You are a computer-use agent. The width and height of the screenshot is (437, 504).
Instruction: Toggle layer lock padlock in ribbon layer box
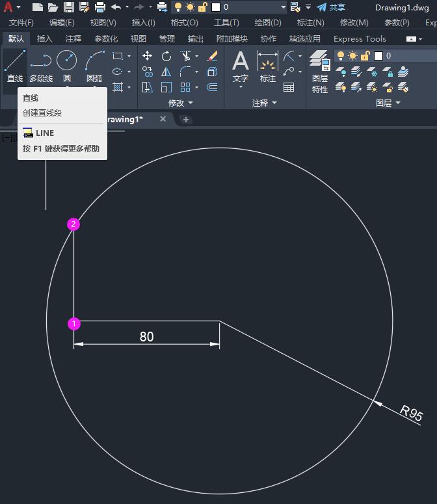365,56
